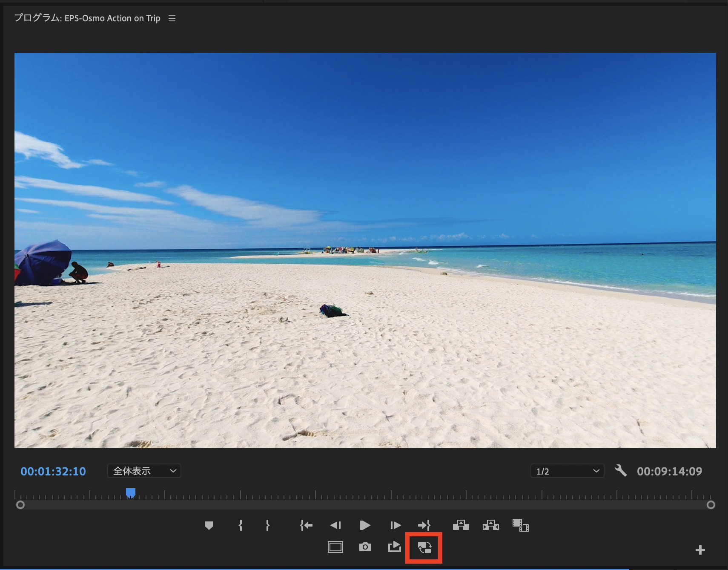Image resolution: width=728 pixels, height=570 pixels.
Task: Click the Mark In bracket icon
Action: point(241,525)
